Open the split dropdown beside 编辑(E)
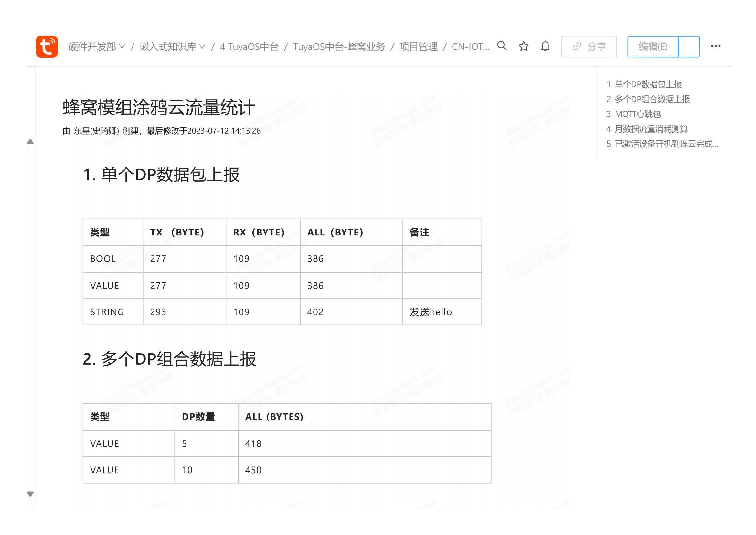756x535 pixels. tap(689, 47)
